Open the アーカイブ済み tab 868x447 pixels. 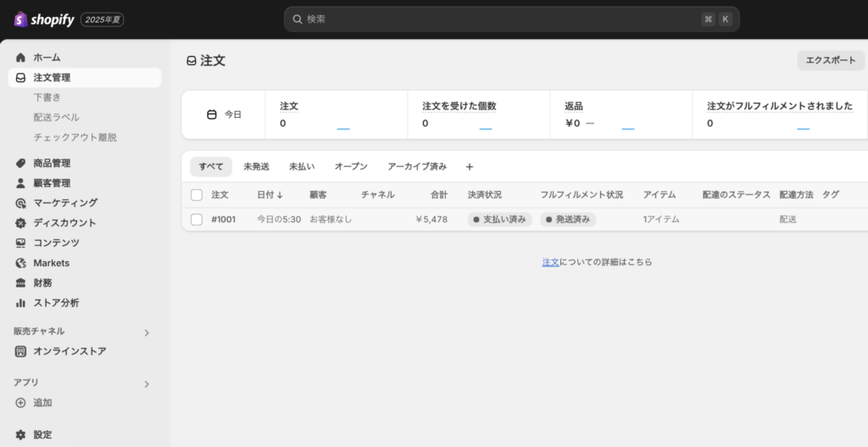(417, 167)
